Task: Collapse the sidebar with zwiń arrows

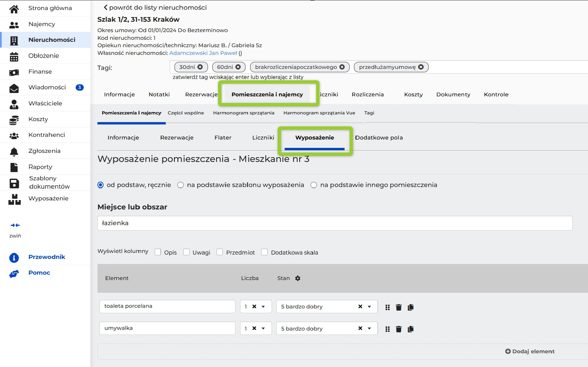Action: coord(15,225)
